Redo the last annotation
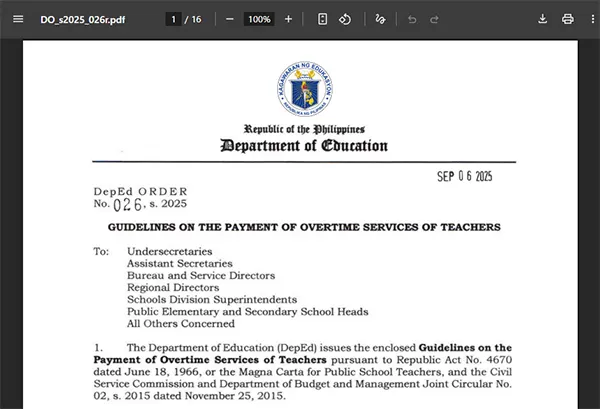Viewport: 600px width, 409px height. (x=434, y=19)
